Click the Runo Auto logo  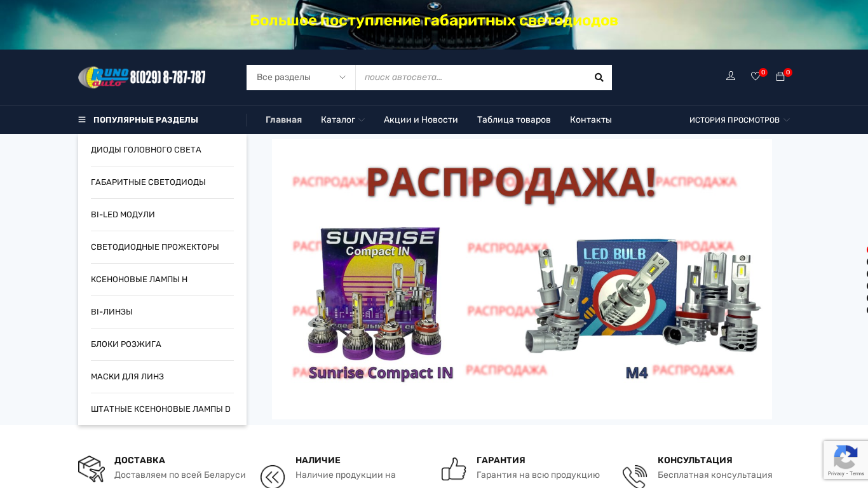(104, 78)
